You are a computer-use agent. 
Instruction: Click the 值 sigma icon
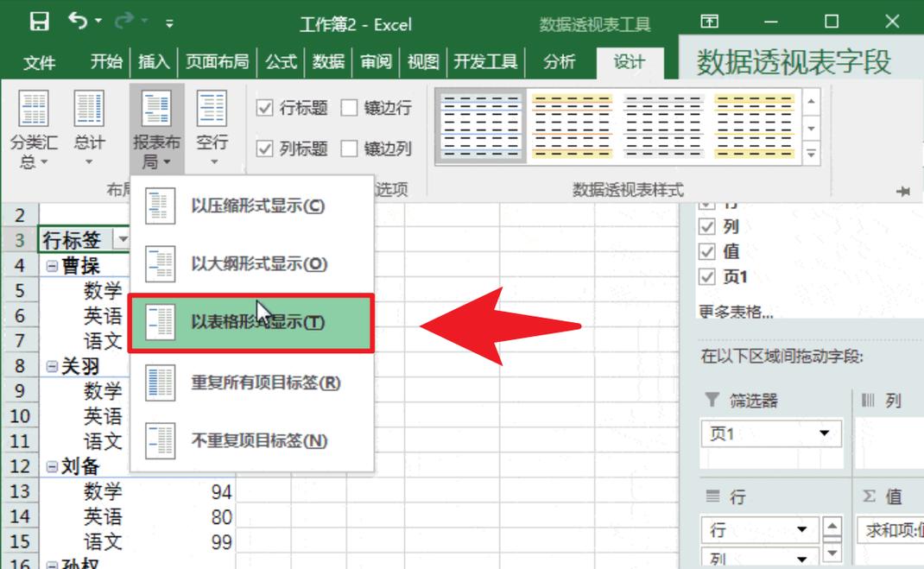(870, 496)
